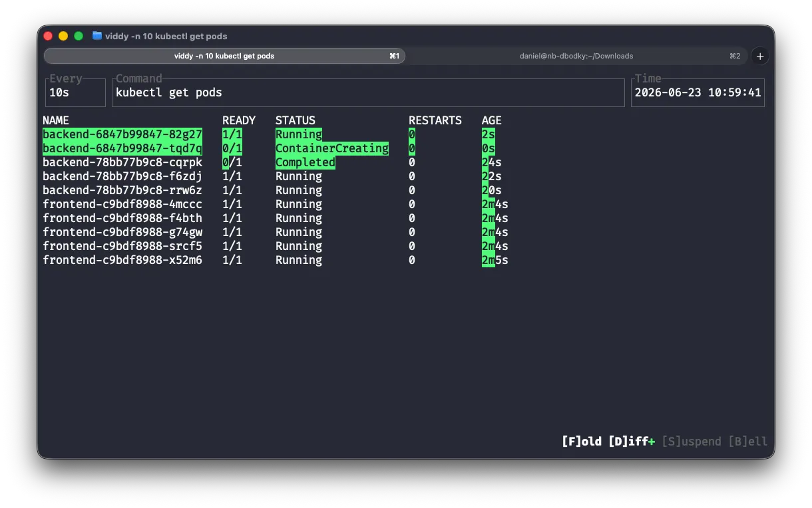The image size is (812, 508).
Task: Select pod frontend-c9bdf8988-x52m6
Action: 122,260
